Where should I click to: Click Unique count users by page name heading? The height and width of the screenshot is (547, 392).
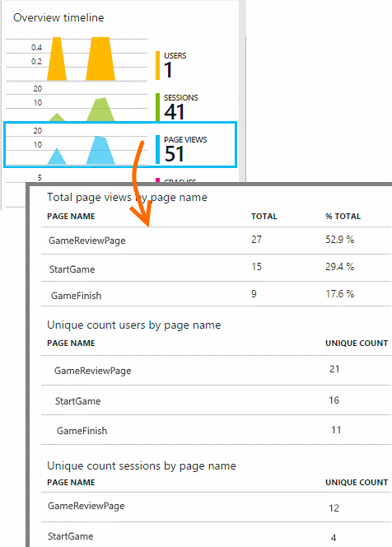(134, 325)
